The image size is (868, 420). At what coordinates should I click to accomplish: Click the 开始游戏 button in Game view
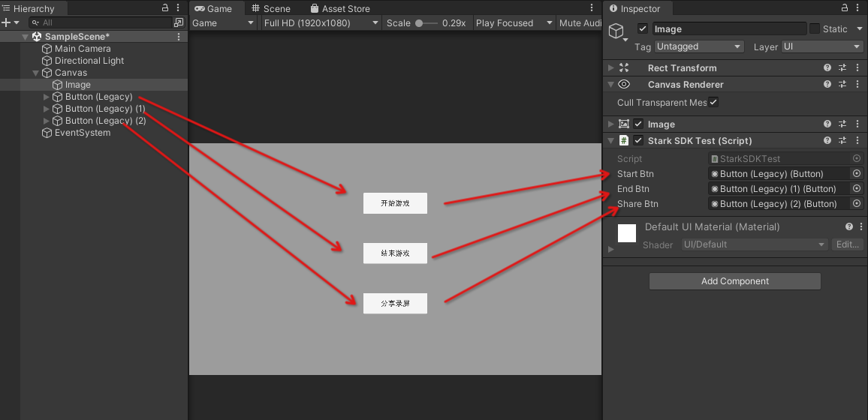click(x=395, y=203)
